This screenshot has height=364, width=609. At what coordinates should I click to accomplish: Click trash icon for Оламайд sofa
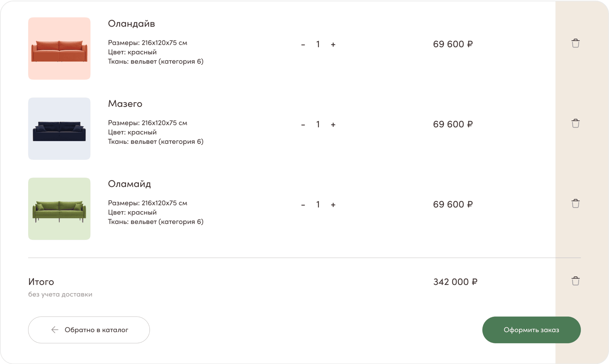coord(575,204)
